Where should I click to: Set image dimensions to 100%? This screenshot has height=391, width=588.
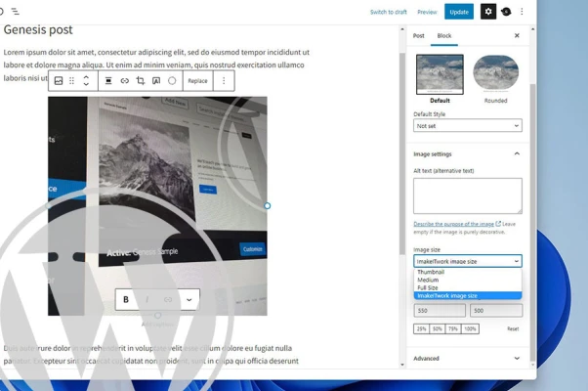(x=470, y=329)
